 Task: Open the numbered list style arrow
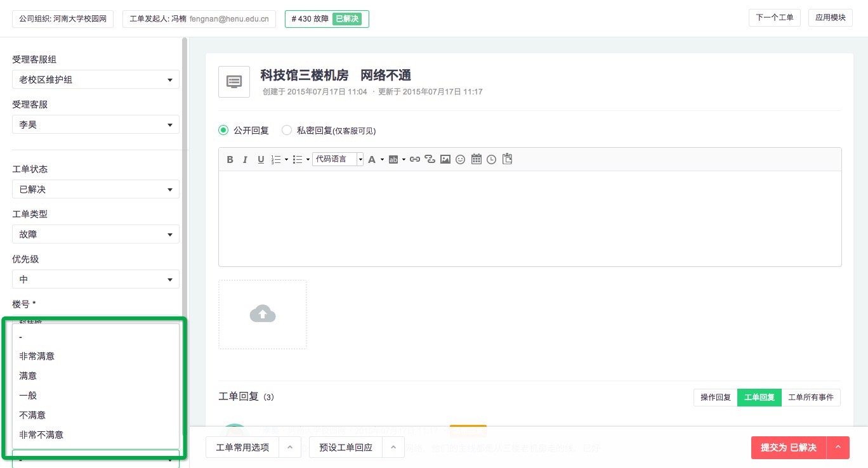tap(286, 160)
